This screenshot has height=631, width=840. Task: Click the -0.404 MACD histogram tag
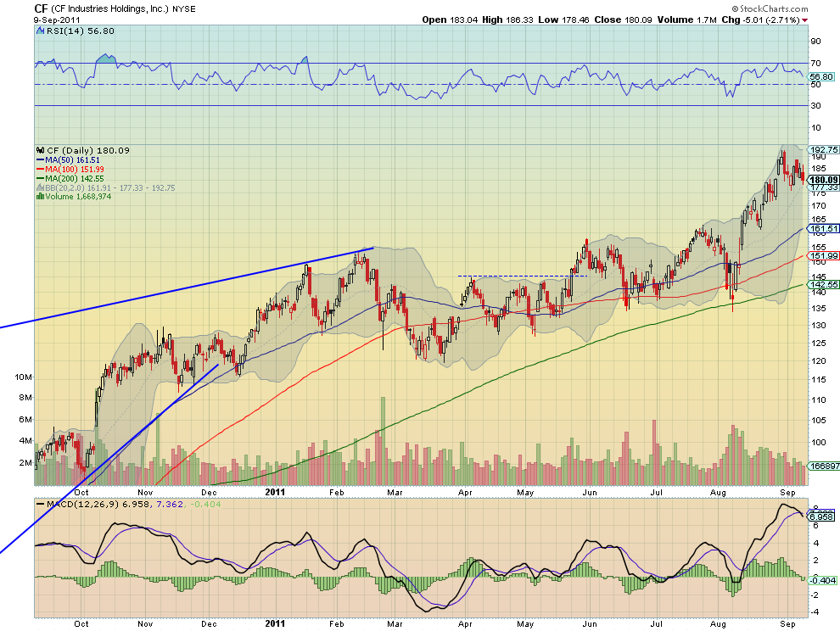point(823,580)
